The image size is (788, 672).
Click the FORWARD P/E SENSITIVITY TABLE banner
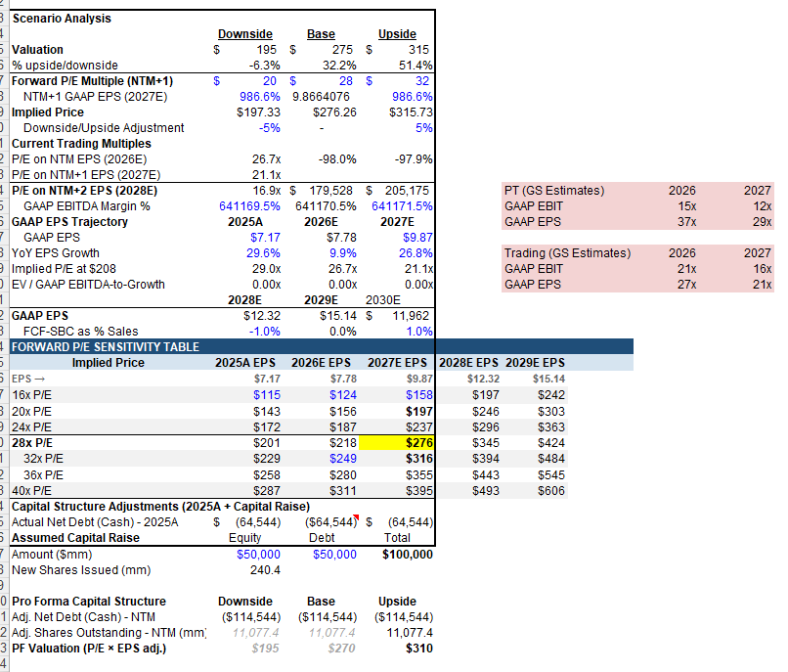point(106,347)
